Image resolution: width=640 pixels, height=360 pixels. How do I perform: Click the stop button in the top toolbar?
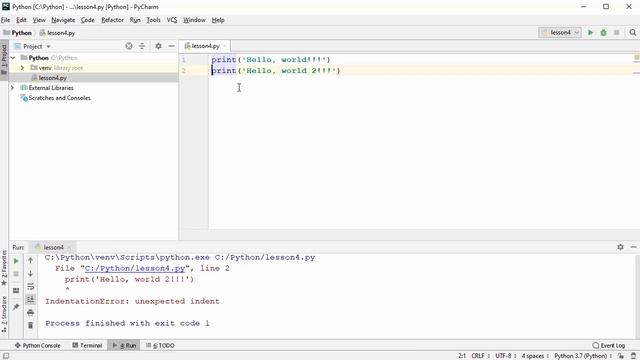click(616, 33)
